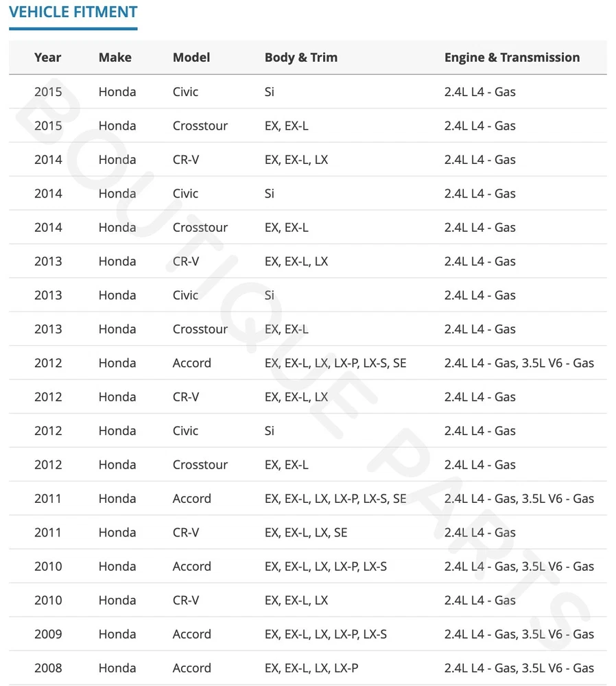Click the 2009 Accord trim list
This screenshot has width=616, height=686.
click(325, 635)
